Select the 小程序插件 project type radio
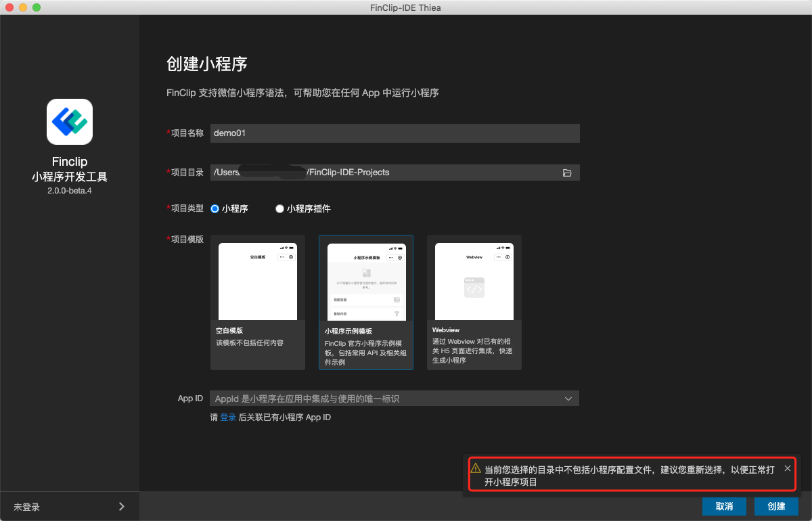This screenshot has width=812, height=521. click(279, 209)
